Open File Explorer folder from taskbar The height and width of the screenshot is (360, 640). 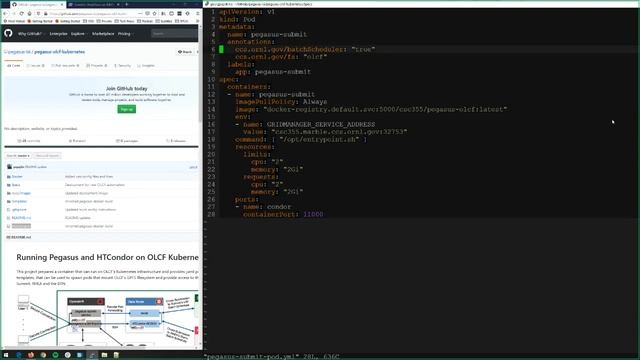tap(104, 355)
